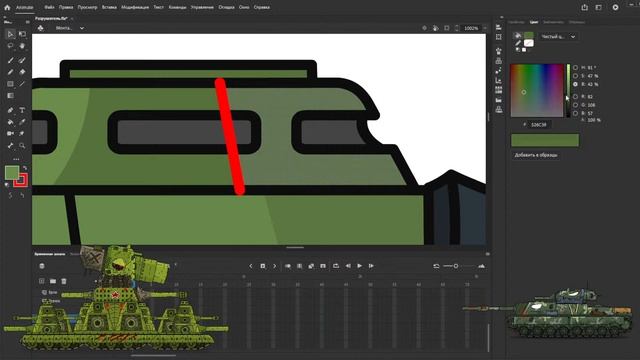The height and width of the screenshot is (360, 640).
Task: Click the delete layer trash icon
Action: pyautogui.click(x=64, y=281)
